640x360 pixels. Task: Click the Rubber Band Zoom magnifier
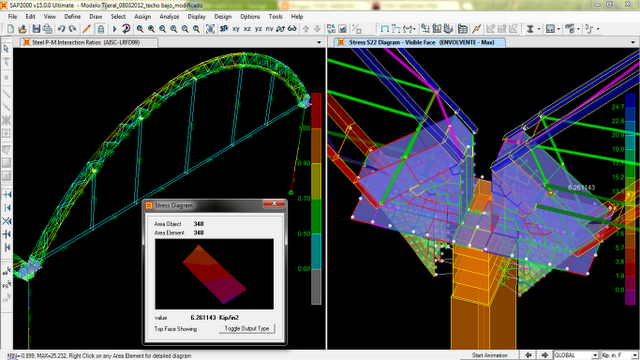(140, 29)
